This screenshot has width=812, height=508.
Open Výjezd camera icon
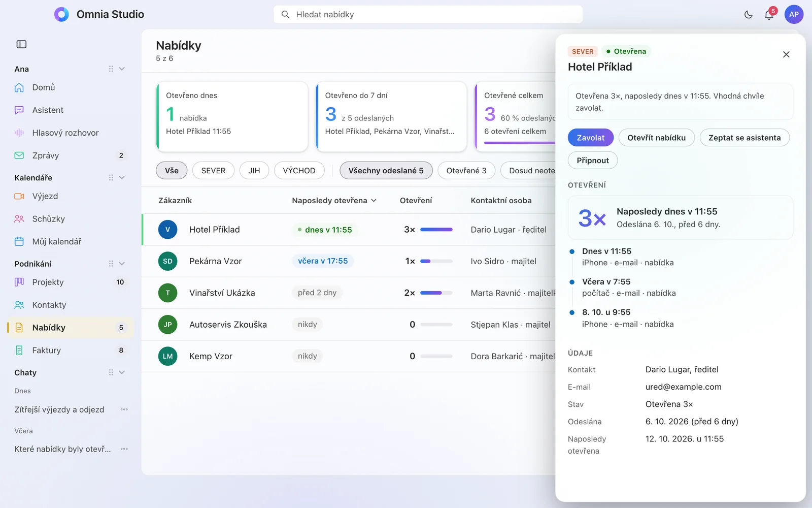(x=19, y=196)
